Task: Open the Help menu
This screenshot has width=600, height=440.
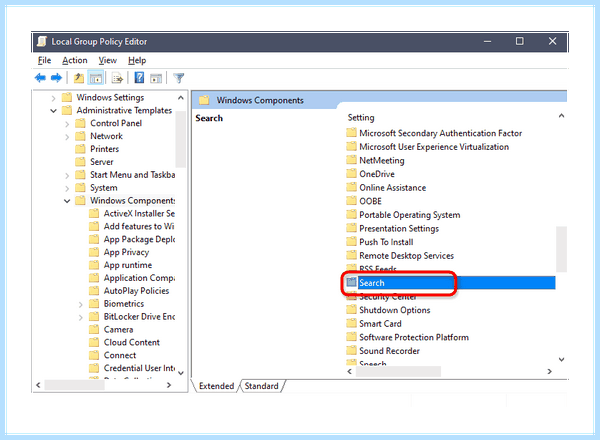Action: pyautogui.click(x=137, y=60)
